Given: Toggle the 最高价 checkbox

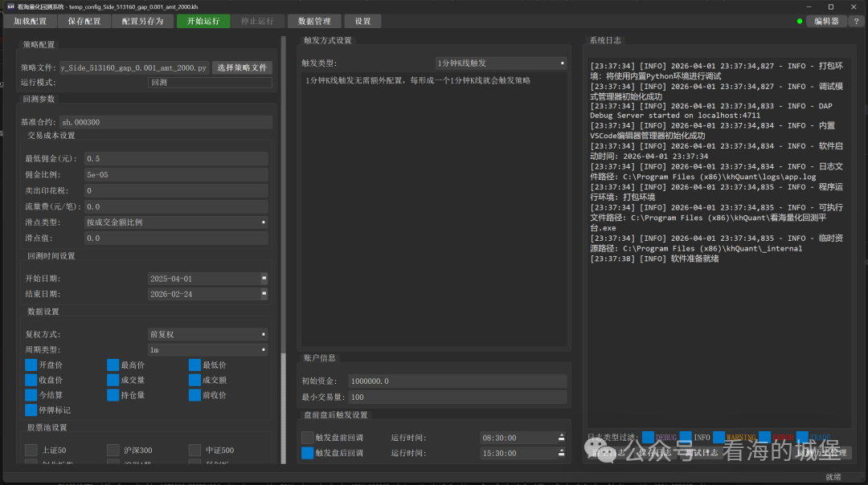Looking at the screenshot, I should [x=113, y=365].
